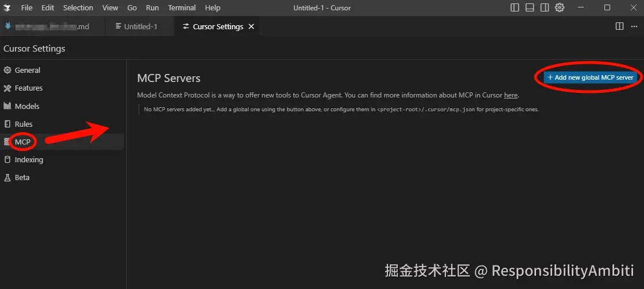Click the Cursor app logo icon

[x=7, y=7]
